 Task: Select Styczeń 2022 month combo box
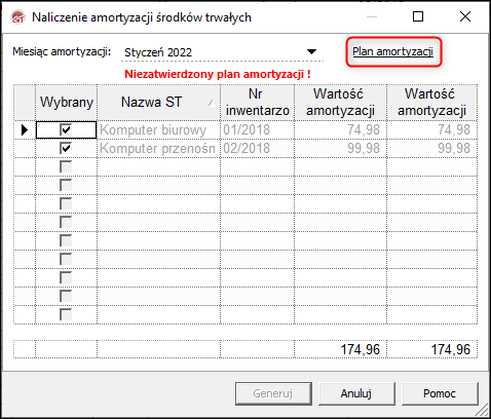(222, 52)
